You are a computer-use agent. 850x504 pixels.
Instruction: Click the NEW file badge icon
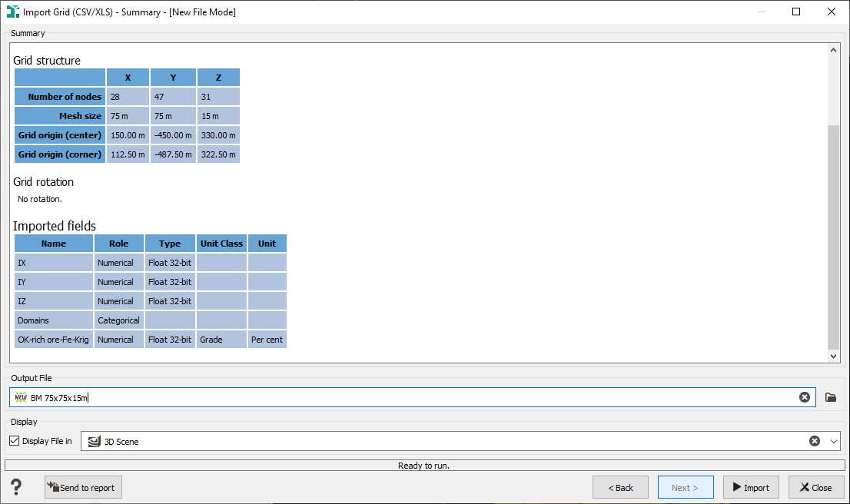tap(21, 397)
